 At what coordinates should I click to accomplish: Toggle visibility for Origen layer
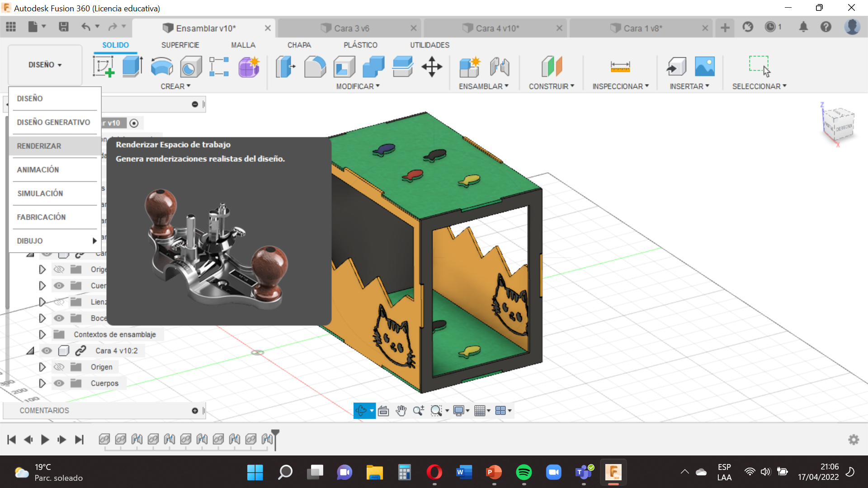[58, 367]
